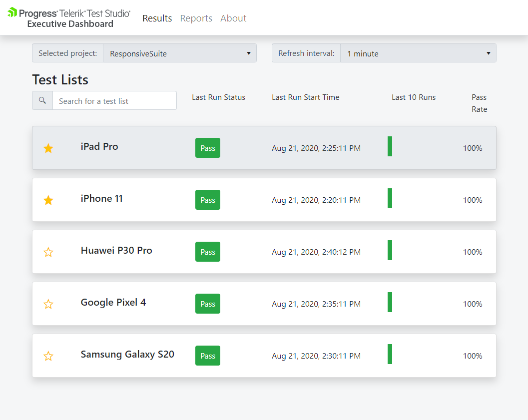Viewport: 528px width, 420px height.
Task: Unfavorite the iPad Pro test list star
Action: (48, 148)
